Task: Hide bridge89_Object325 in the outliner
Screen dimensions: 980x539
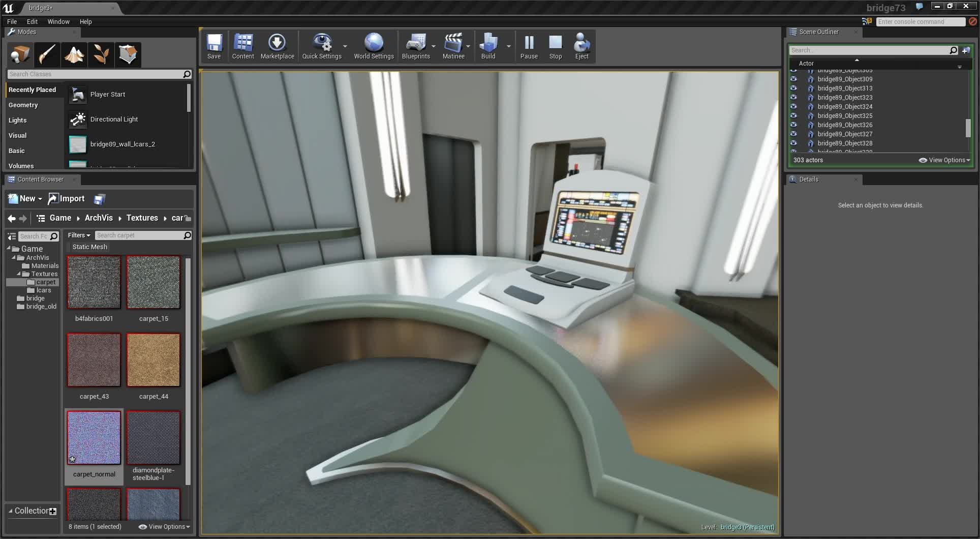Action: pos(793,115)
